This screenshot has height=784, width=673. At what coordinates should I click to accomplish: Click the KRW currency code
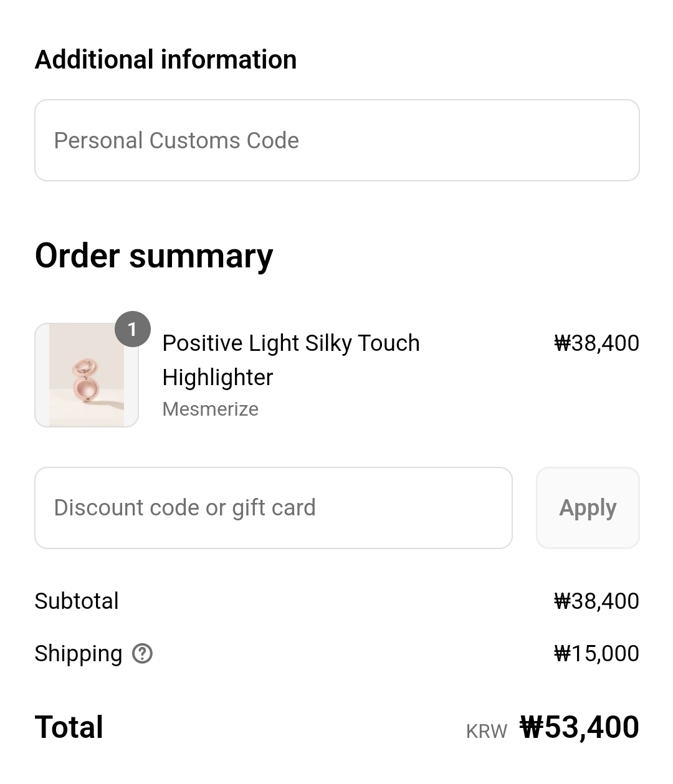[487, 731]
